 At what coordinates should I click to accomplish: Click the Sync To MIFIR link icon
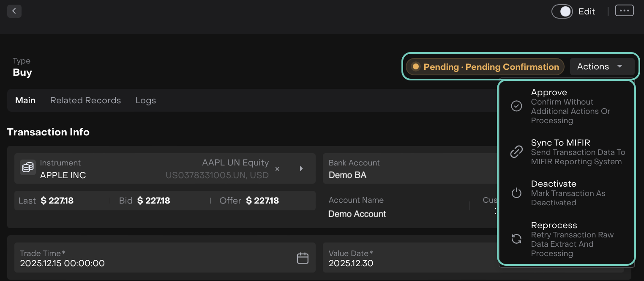click(516, 152)
